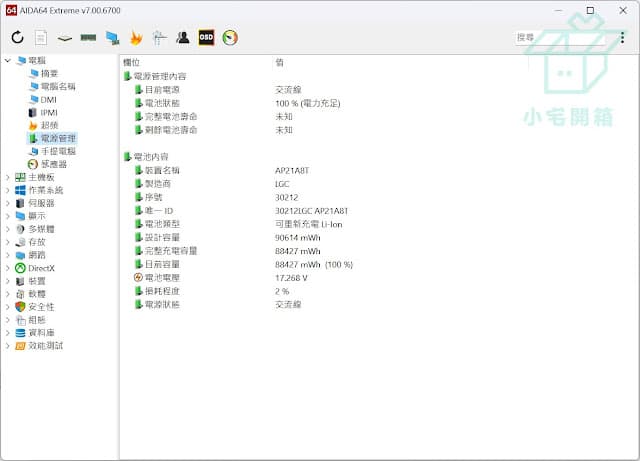Select DMI in the tree

click(49, 100)
